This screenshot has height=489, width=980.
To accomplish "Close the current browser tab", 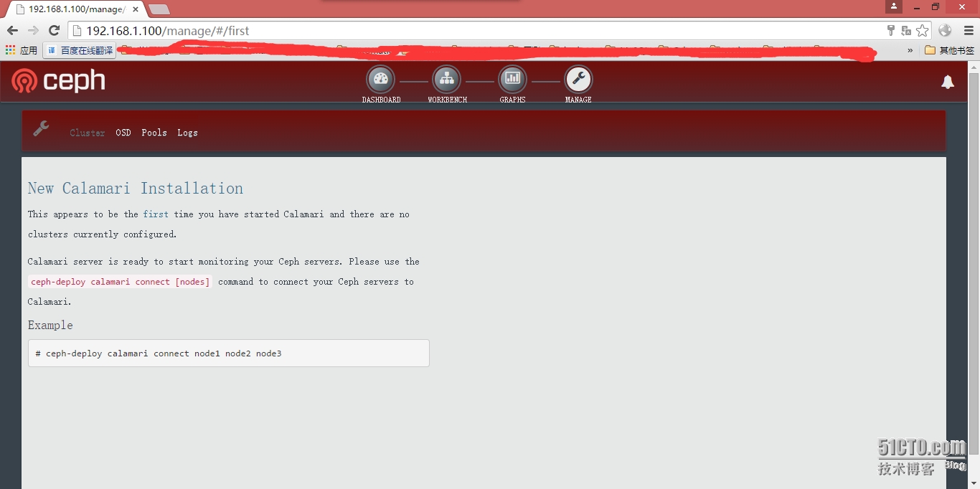I will point(135,9).
